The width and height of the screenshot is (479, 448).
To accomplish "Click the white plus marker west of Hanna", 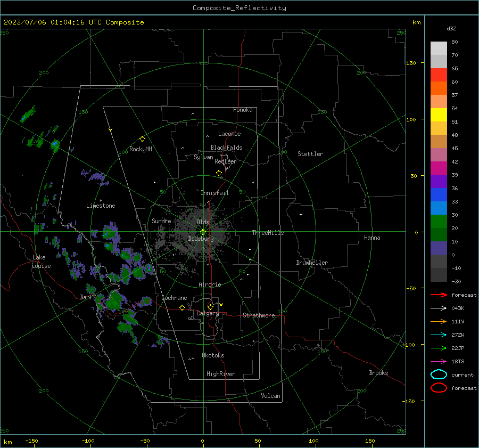I will pos(301,214).
